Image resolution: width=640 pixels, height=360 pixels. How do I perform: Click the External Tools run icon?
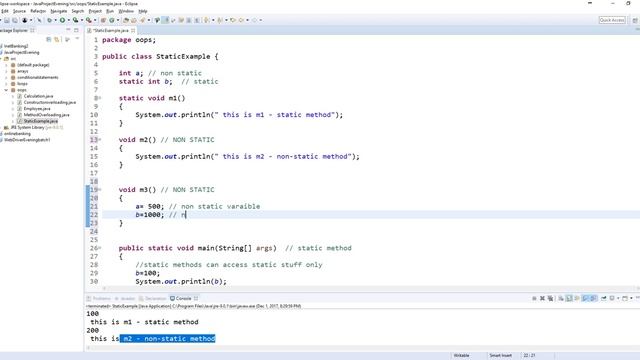click(89, 20)
